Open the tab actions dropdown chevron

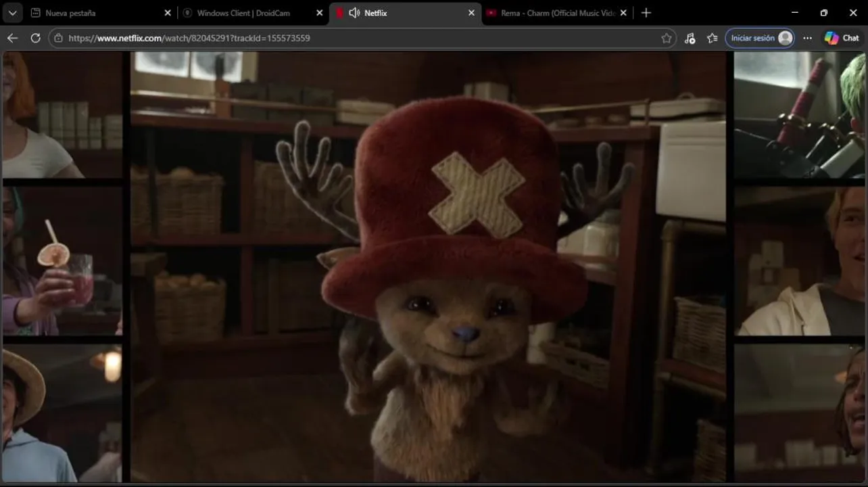(x=12, y=13)
